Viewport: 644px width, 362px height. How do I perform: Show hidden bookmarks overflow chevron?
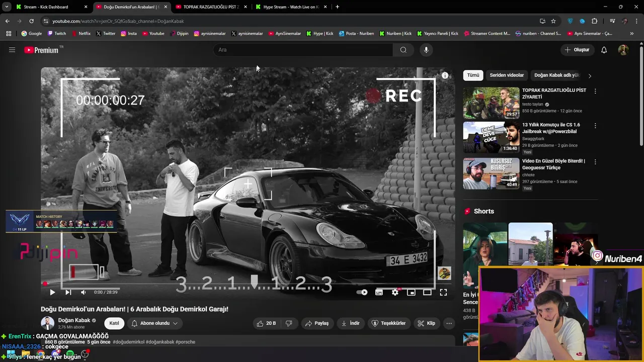tap(632, 34)
